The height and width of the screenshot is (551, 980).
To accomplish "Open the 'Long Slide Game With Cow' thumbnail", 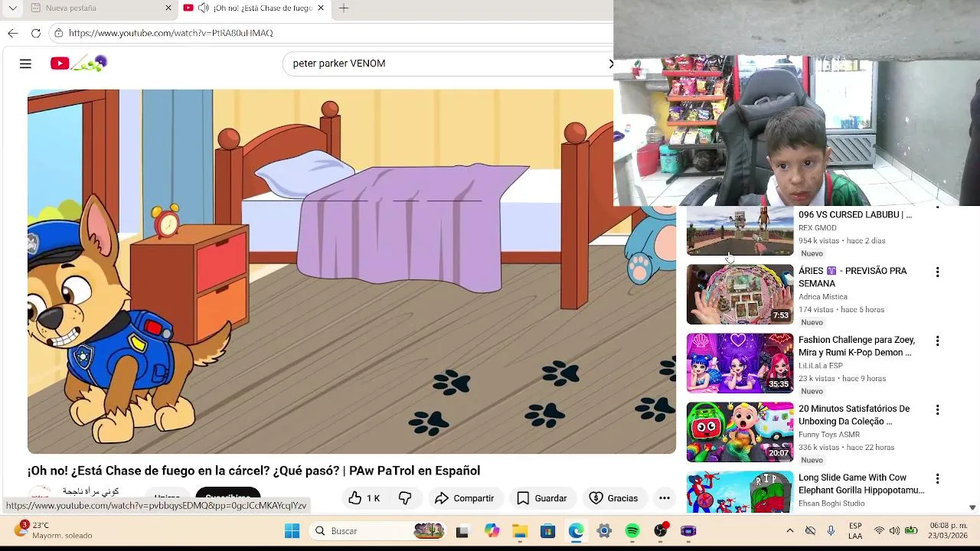I will click(740, 492).
